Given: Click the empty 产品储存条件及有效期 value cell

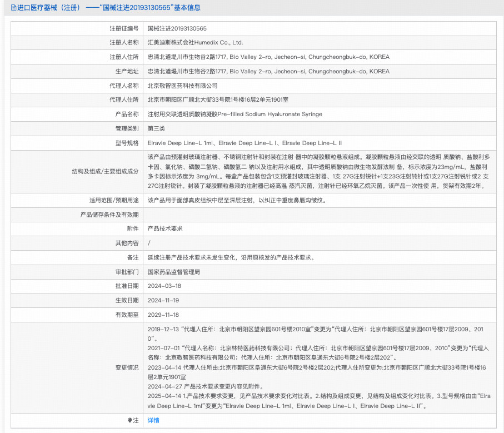Looking at the screenshot, I should tap(320, 214).
